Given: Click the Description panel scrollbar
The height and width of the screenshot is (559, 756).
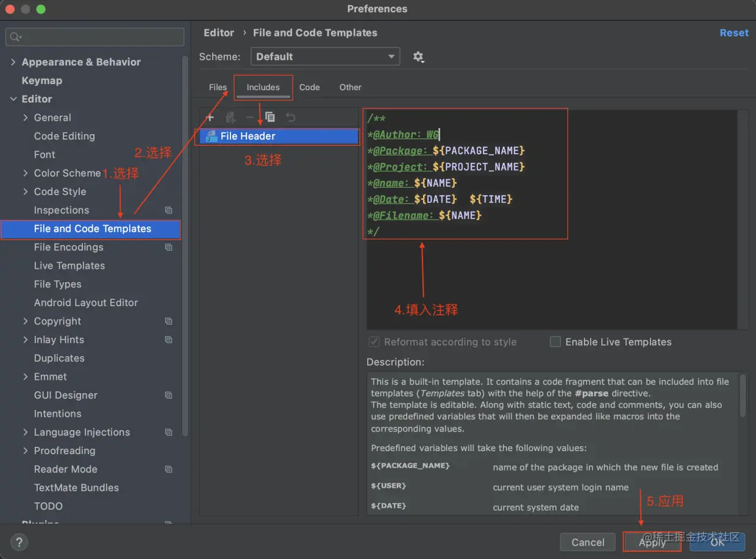Looking at the screenshot, I should [x=743, y=395].
